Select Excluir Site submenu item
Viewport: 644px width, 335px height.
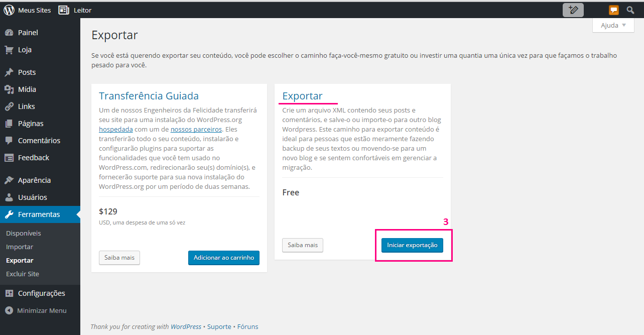[23, 274]
